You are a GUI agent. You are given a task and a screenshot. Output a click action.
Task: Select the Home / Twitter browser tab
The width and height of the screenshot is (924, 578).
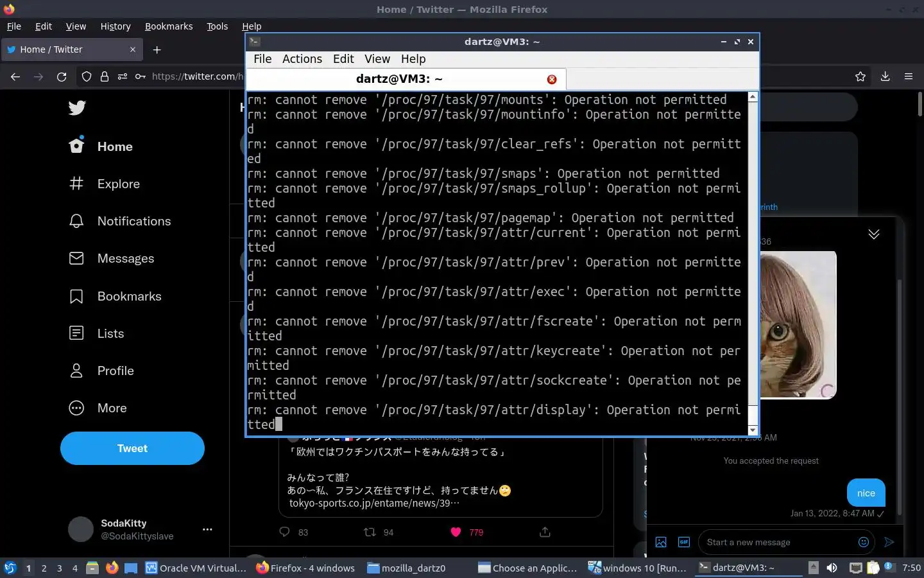(x=72, y=49)
